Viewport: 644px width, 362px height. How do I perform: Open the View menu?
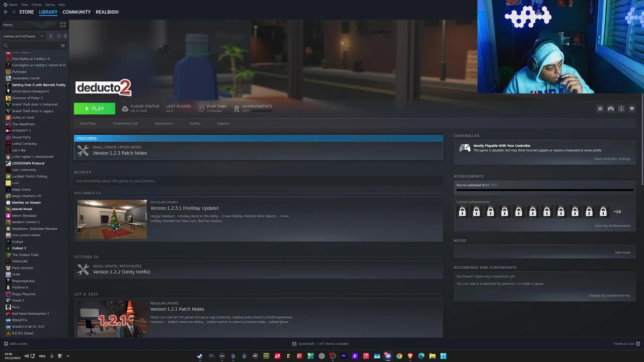tap(25, 5)
